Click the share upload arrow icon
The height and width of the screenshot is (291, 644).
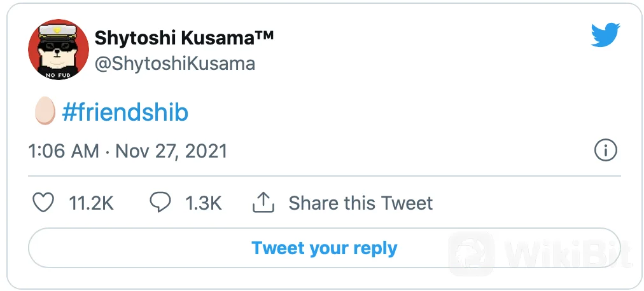pyautogui.click(x=263, y=203)
